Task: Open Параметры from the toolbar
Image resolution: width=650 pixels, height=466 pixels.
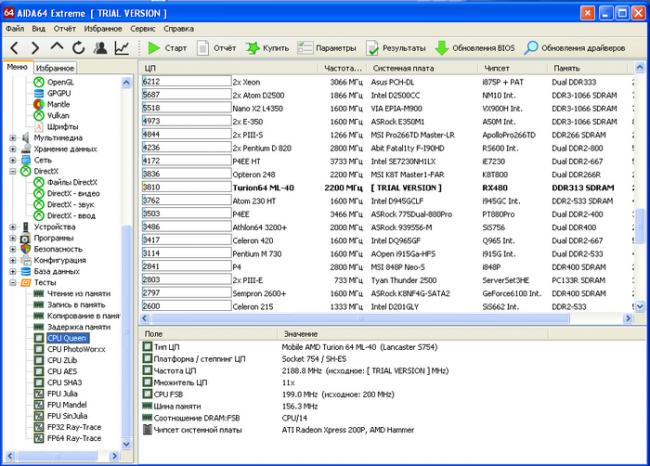Action: (328, 47)
